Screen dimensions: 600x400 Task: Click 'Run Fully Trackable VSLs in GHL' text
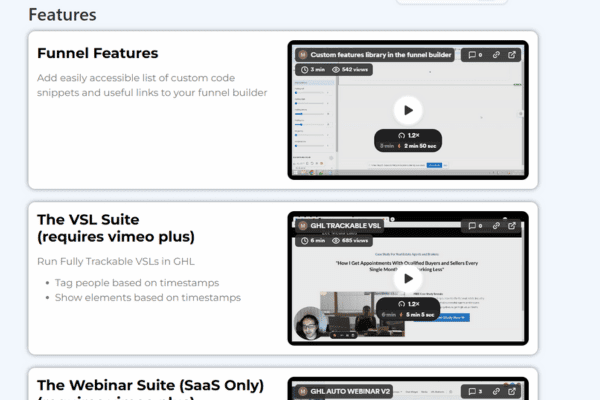(x=116, y=261)
